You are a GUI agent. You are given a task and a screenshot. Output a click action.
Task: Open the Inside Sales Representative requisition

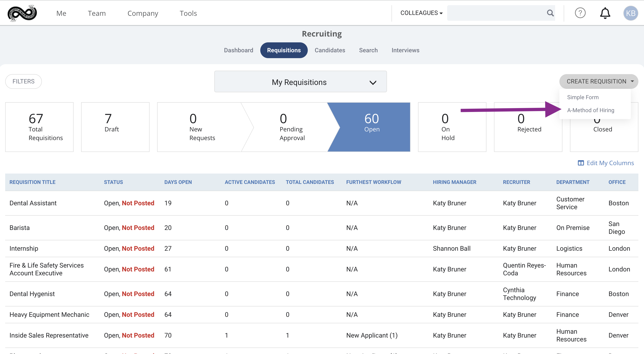coord(49,335)
